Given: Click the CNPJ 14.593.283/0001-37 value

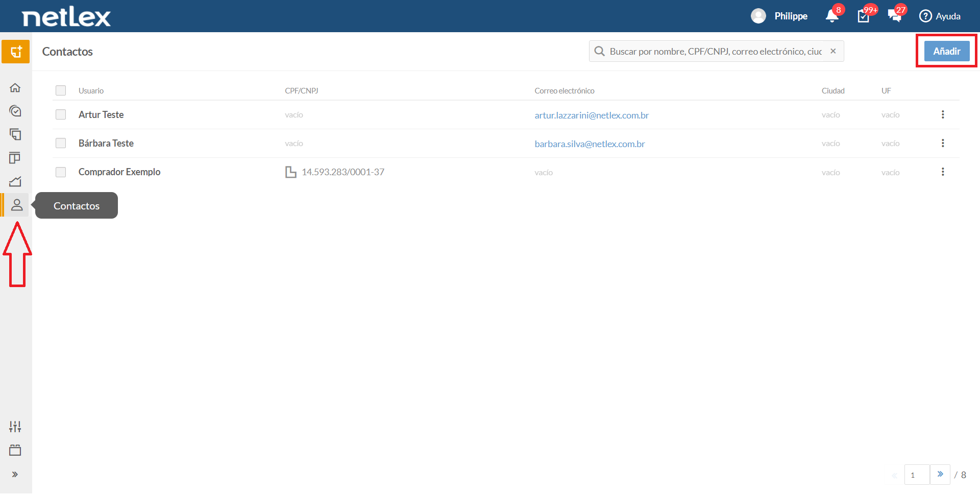Looking at the screenshot, I should coord(343,172).
